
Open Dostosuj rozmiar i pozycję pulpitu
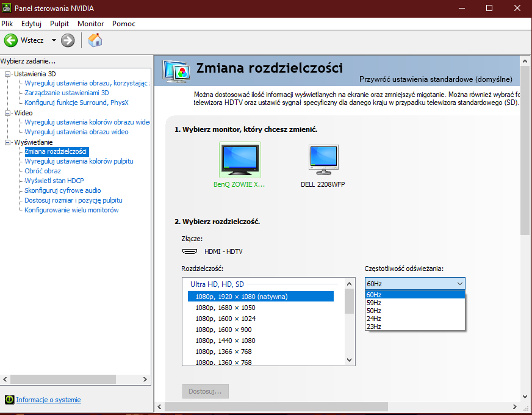[74, 201]
